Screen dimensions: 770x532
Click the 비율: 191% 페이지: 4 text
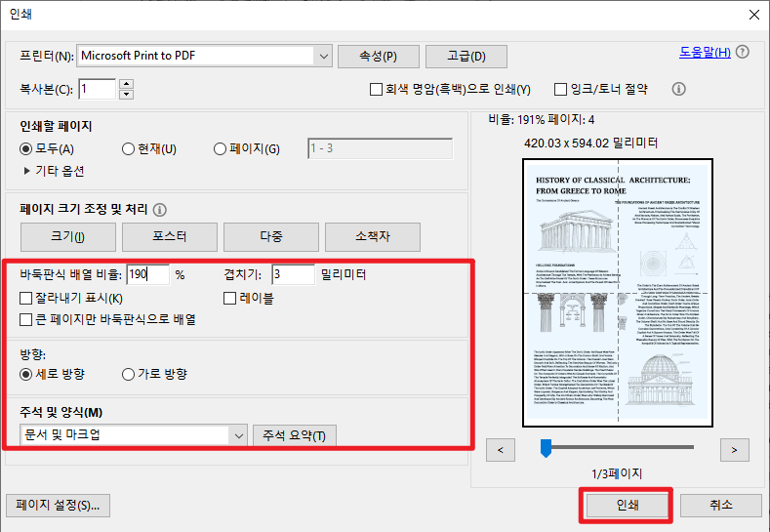click(542, 119)
